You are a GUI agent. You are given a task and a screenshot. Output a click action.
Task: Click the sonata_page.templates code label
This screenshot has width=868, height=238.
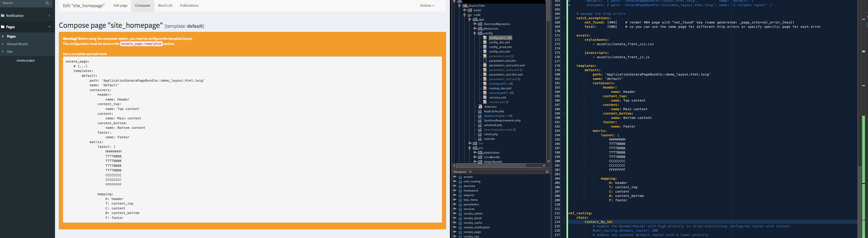[x=141, y=44]
